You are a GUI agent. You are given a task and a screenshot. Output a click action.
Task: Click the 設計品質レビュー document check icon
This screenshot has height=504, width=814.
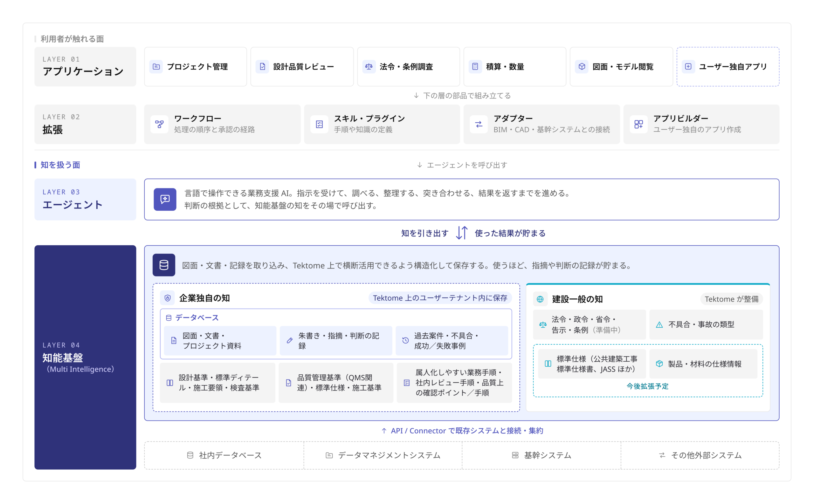[262, 67]
